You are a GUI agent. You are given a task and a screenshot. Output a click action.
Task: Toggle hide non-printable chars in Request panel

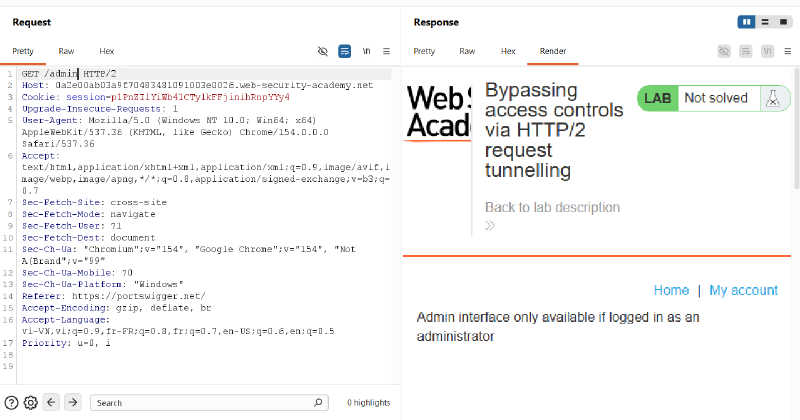pos(322,51)
